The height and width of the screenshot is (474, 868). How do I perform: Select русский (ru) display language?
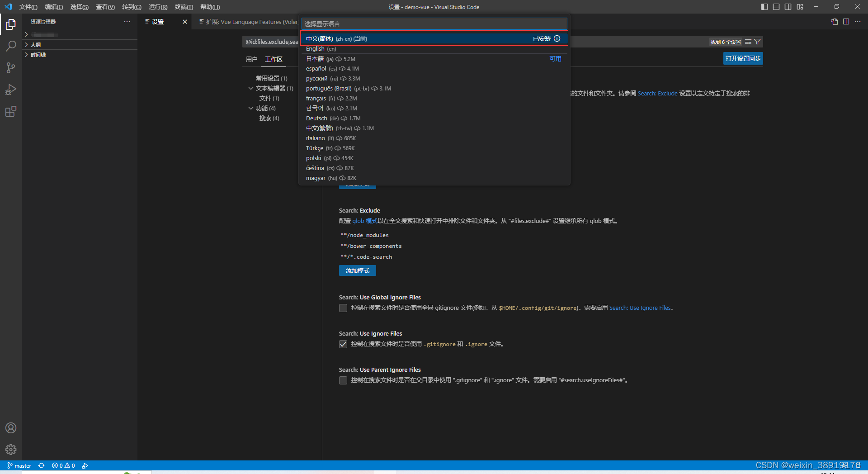pyautogui.click(x=434, y=79)
